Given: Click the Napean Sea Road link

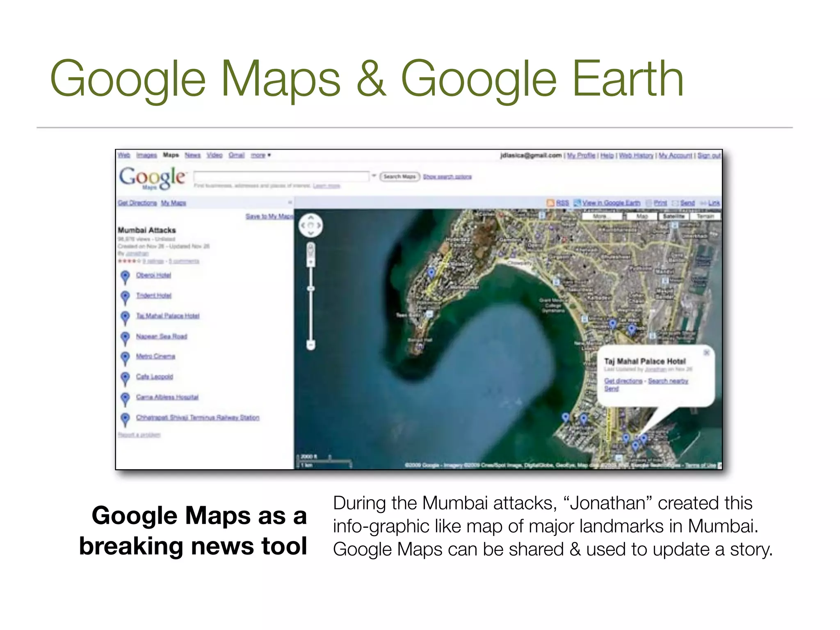Looking at the screenshot, I should 162,336.
